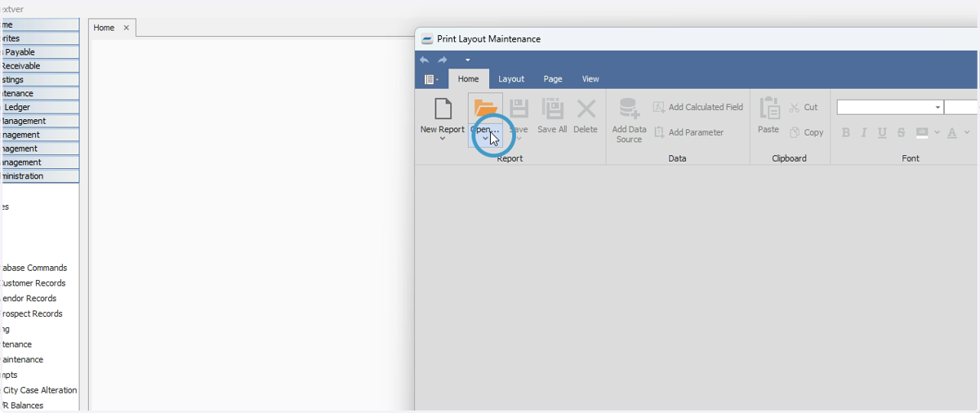Click the Prospect Records sidebar entry

(x=32, y=313)
